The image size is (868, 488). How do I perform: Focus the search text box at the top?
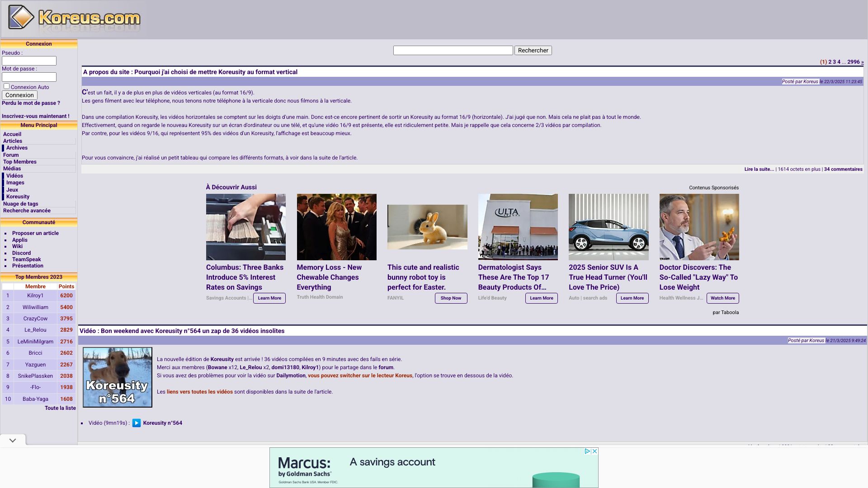(x=453, y=51)
